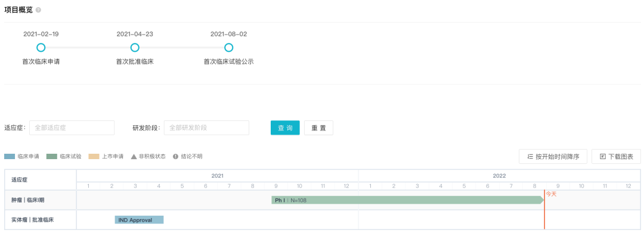Click the help icon next to 项目概览

click(38, 10)
